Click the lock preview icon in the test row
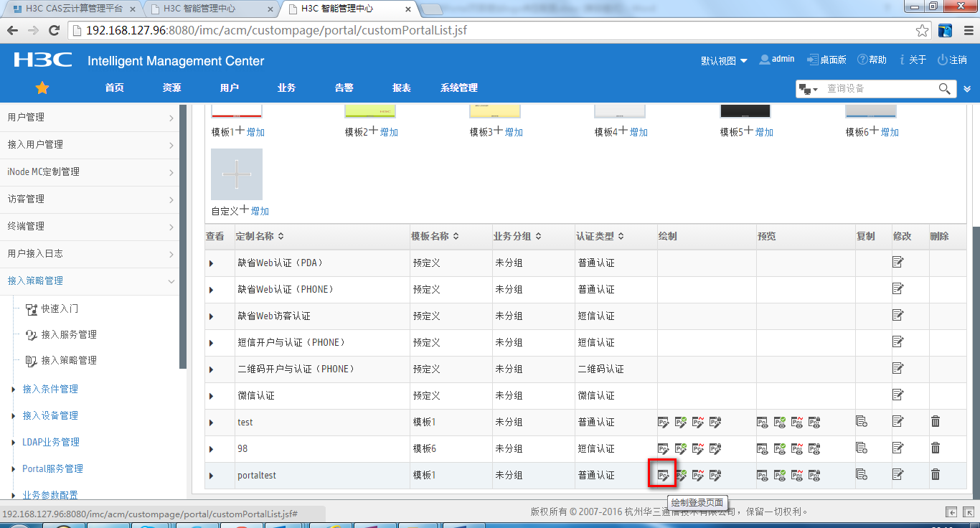Viewport: 980px width, 528px height. [x=814, y=422]
